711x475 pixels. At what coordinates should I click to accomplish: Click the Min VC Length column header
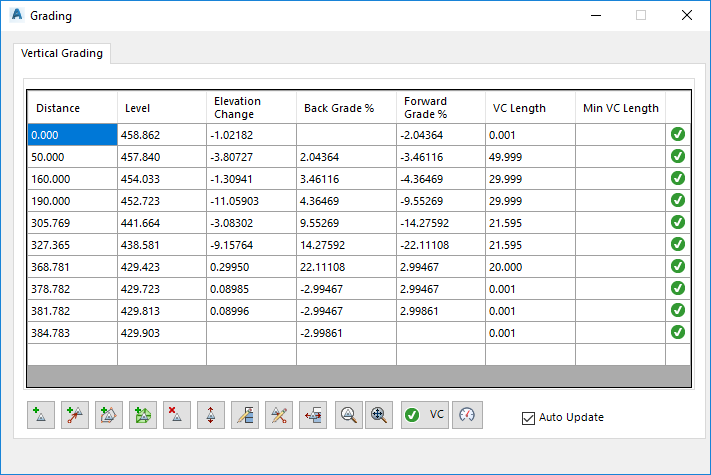click(620, 108)
